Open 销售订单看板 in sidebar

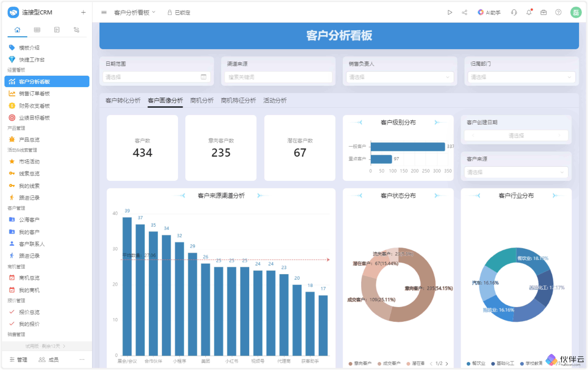pos(47,94)
